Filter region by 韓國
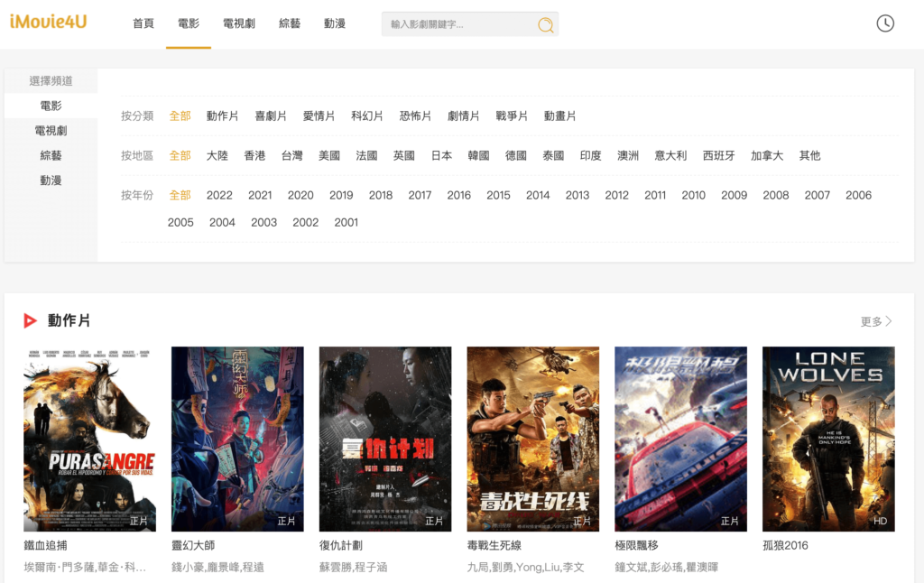This screenshot has width=924, height=583. pyautogui.click(x=478, y=155)
